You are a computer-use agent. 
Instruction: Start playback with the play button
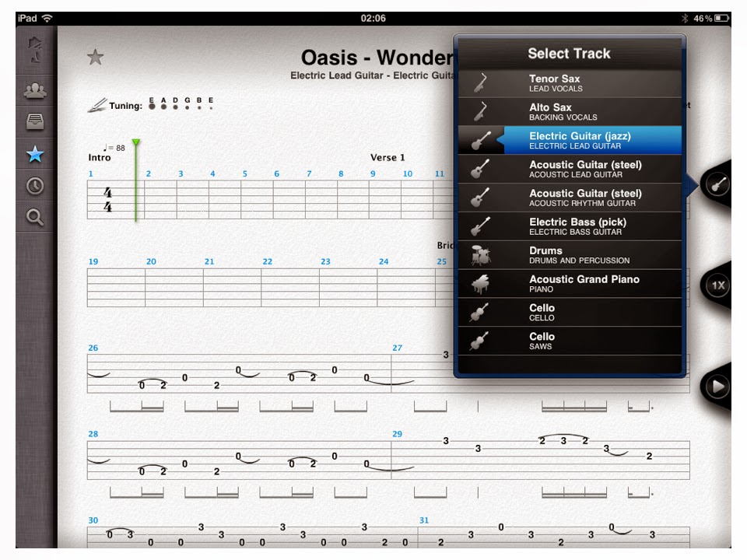click(x=717, y=387)
